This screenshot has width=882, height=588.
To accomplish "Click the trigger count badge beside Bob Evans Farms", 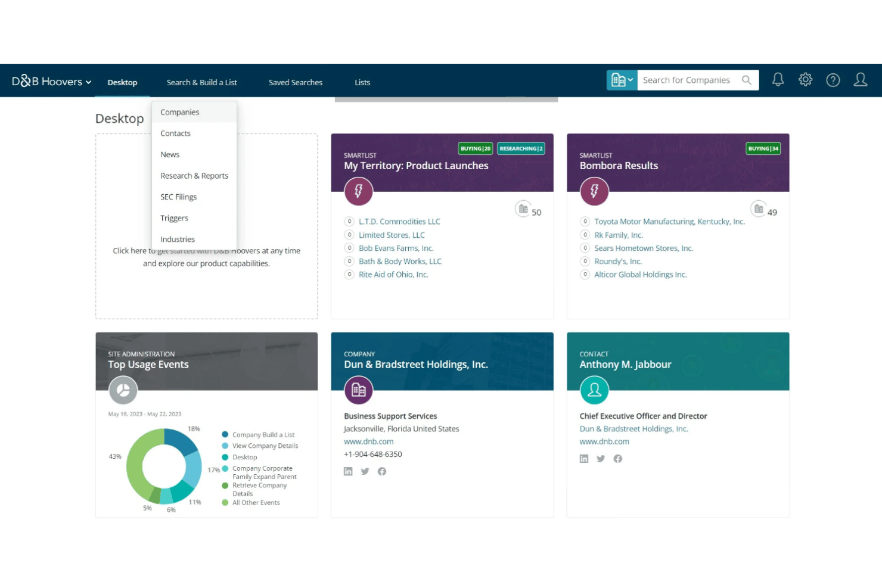I will (349, 248).
